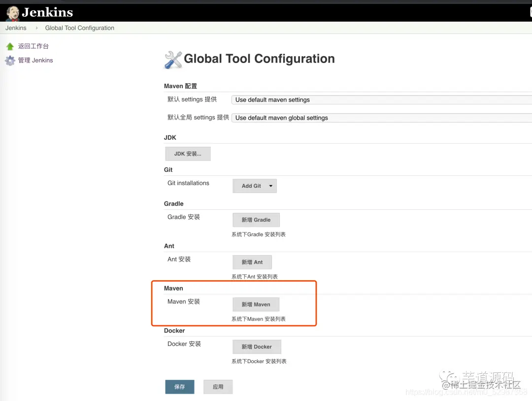Click the Docker 安装 label
Screen dimensions: 532x401
(x=184, y=344)
